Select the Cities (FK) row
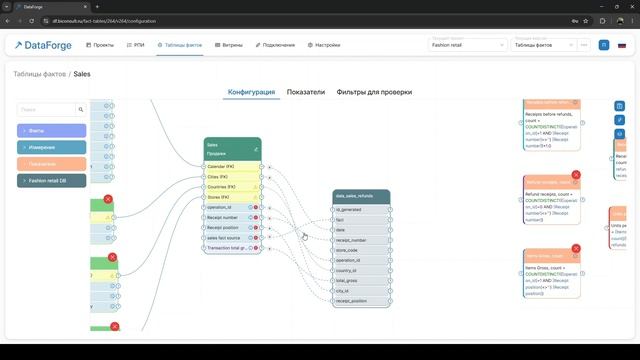The image size is (640, 360). [232, 177]
